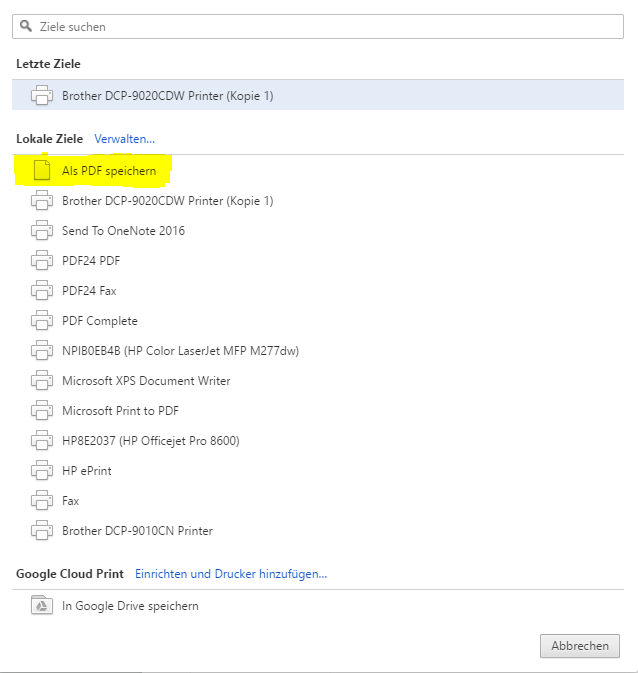Open the Verwalten... link
638x673 pixels.
tap(124, 139)
